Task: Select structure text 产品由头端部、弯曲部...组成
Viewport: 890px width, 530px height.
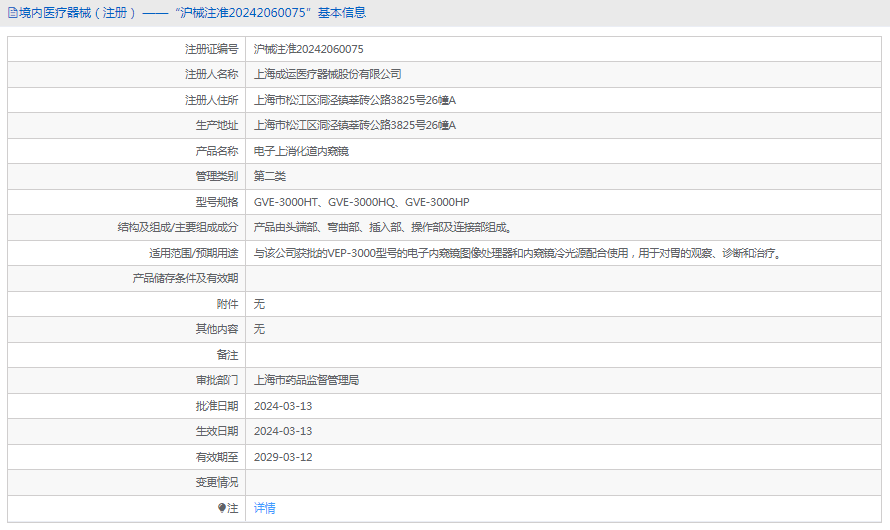Action: point(383,228)
